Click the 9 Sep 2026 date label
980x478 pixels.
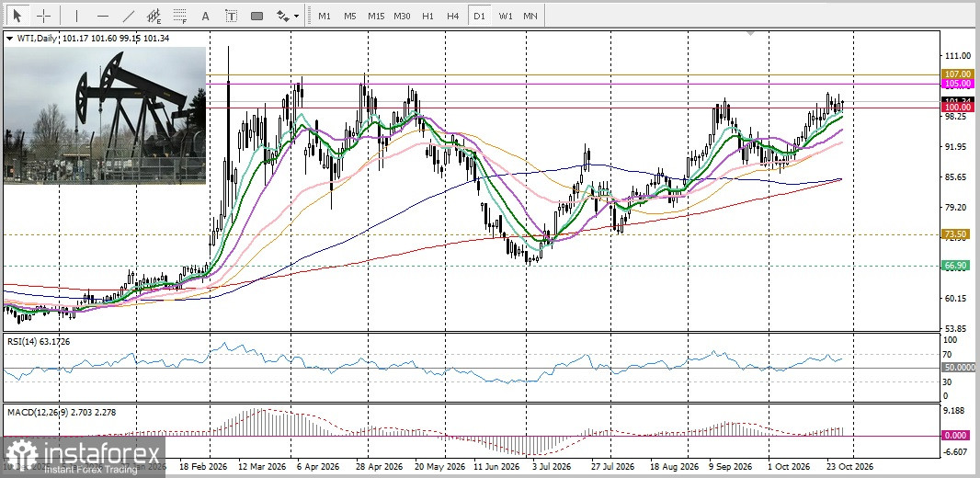coord(731,467)
